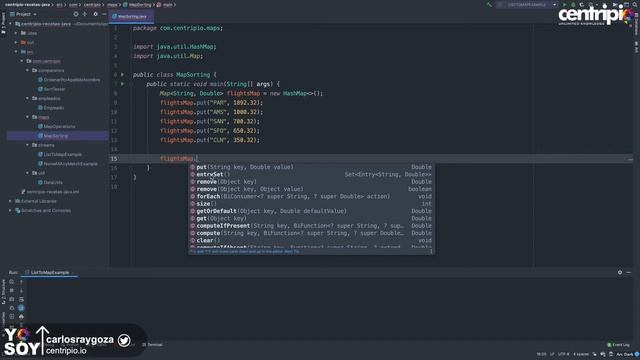Open the Database tool window tab
Image resolution: width=640 pixels, height=360 pixels.
636,24
